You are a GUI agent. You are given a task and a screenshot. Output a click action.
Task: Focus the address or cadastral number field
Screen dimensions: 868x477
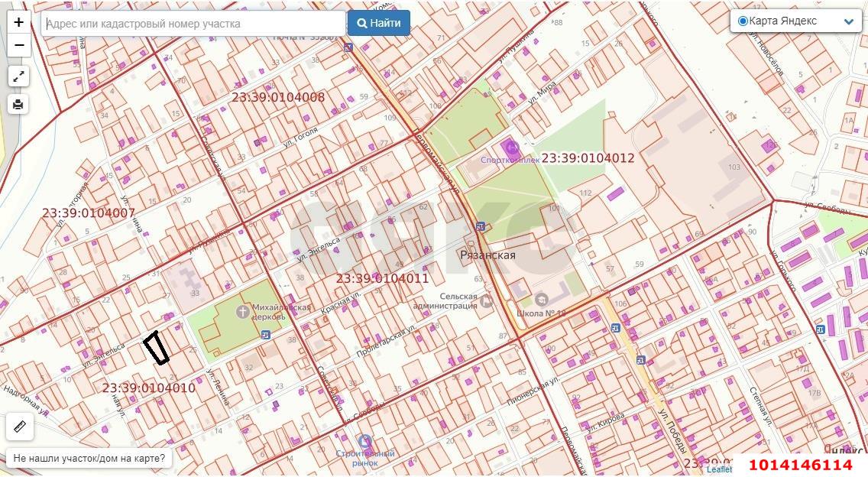(193, 24)
